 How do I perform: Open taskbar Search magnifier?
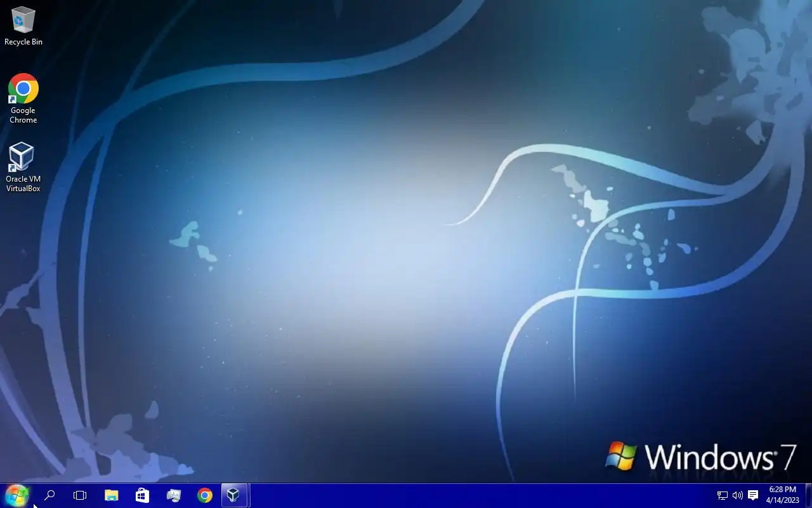pyautogui.click(x=49, y=495)
